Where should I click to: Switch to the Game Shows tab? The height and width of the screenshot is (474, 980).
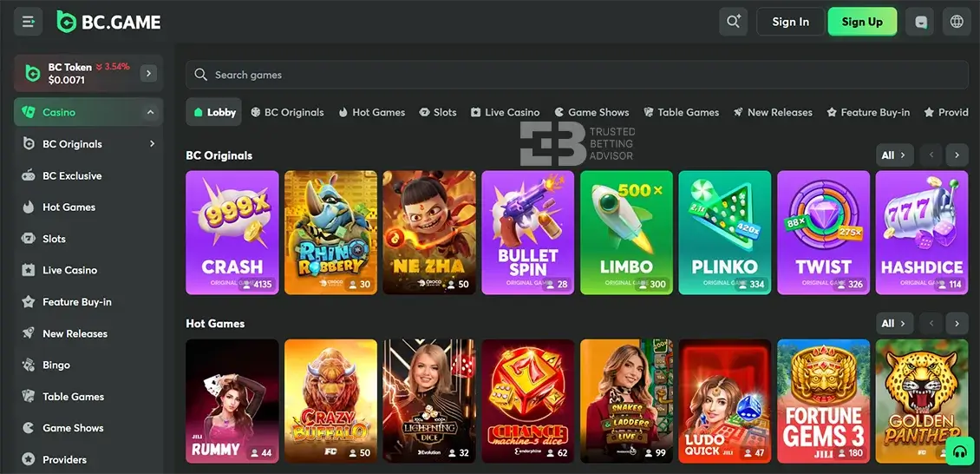[x=591, y=113]
